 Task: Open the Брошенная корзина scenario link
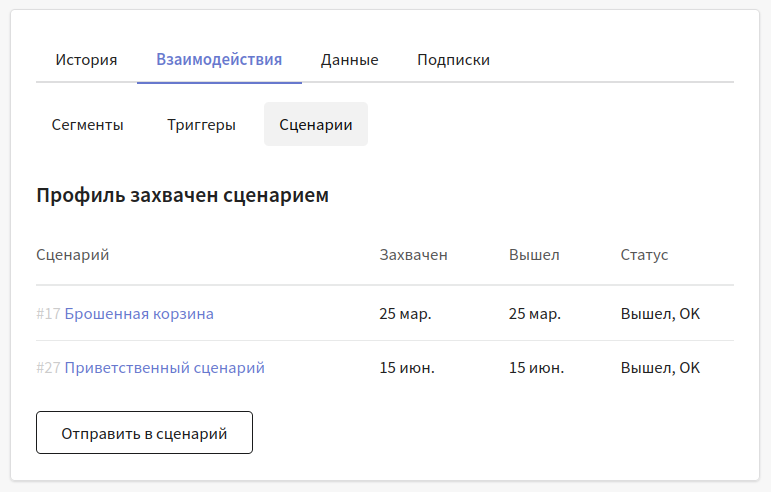click(x=139, y=314)
